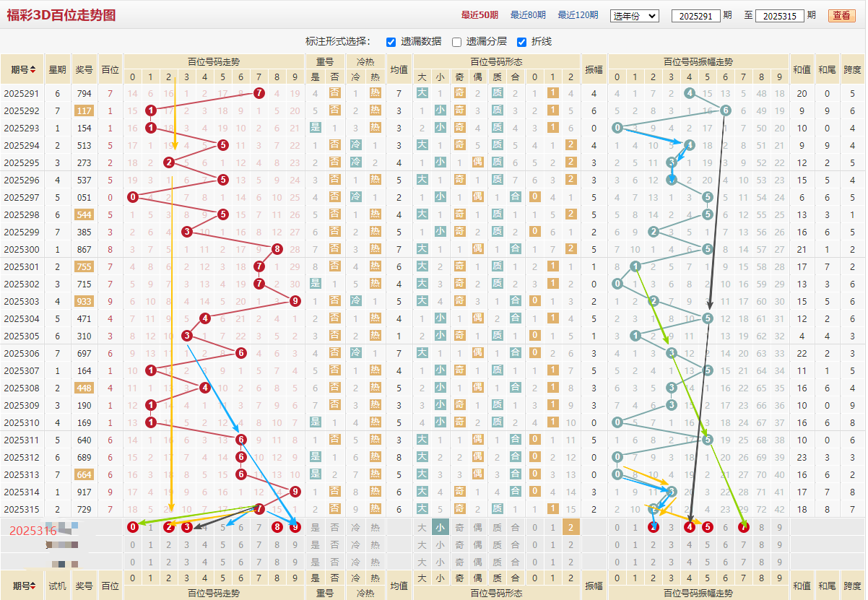
Task: Pick number 6 in 2025316 百位号码走势 row
Action: [x=241, y=527]
